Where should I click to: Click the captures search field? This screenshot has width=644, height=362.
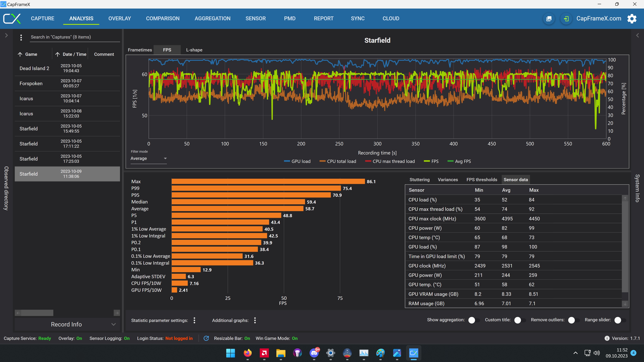(74, 37)
